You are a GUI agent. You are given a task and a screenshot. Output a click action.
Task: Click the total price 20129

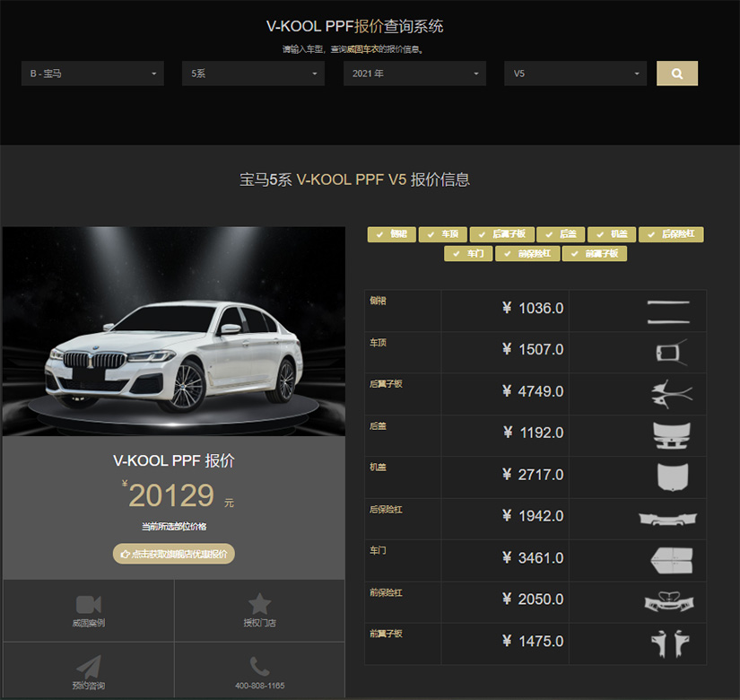[x=170, y=495]
